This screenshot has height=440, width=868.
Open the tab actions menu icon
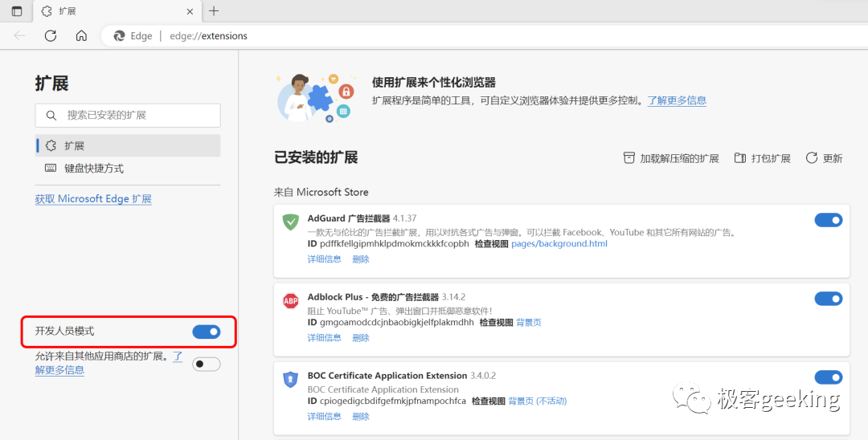17,11
